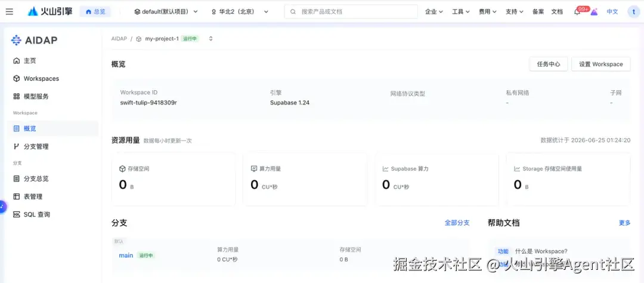The image size is (644, 283).
Task: Expand the 工具 menu
Action: 461,11
